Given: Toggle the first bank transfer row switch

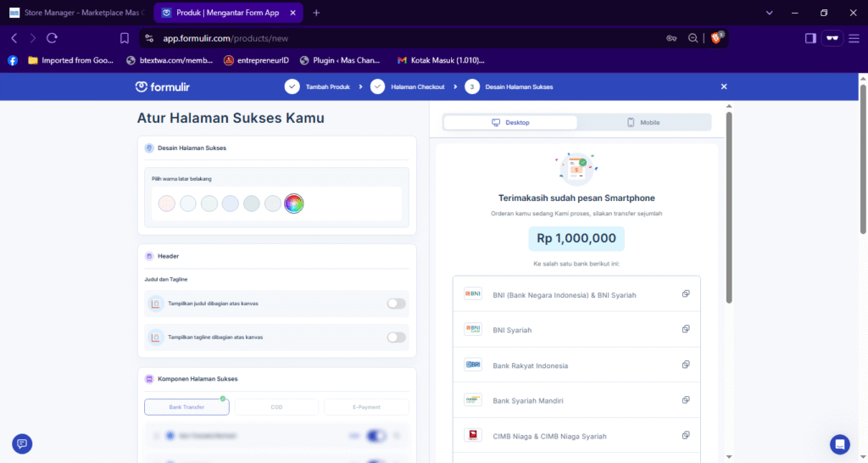Looking at the screenshot, I should 376,436.
